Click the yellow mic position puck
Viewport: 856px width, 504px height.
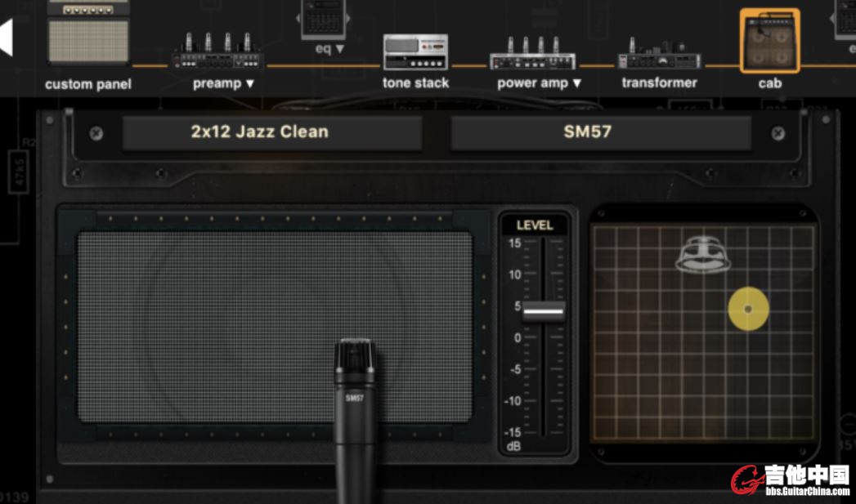pos(748,309)
